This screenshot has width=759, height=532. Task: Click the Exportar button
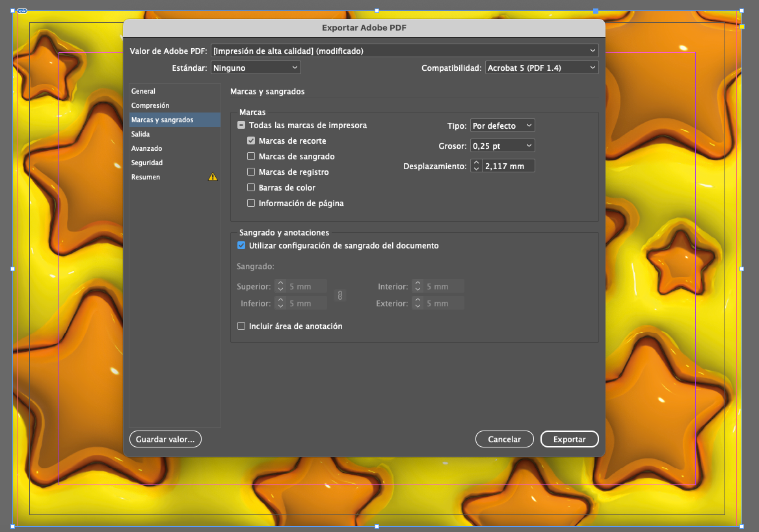pyautogui.click(x=569, y=439)
